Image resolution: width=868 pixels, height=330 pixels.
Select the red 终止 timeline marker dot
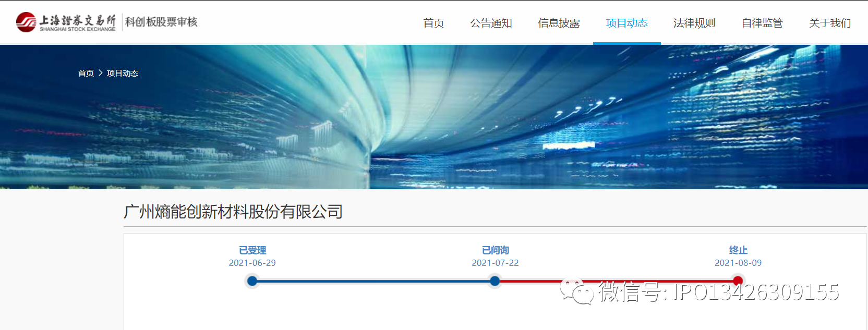coord(738,281)
